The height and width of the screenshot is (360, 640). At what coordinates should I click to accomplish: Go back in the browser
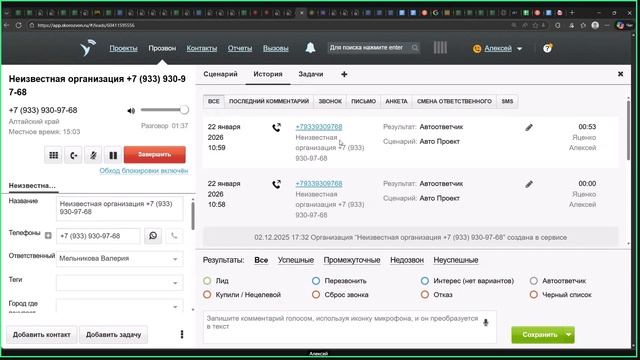(7, 25)
